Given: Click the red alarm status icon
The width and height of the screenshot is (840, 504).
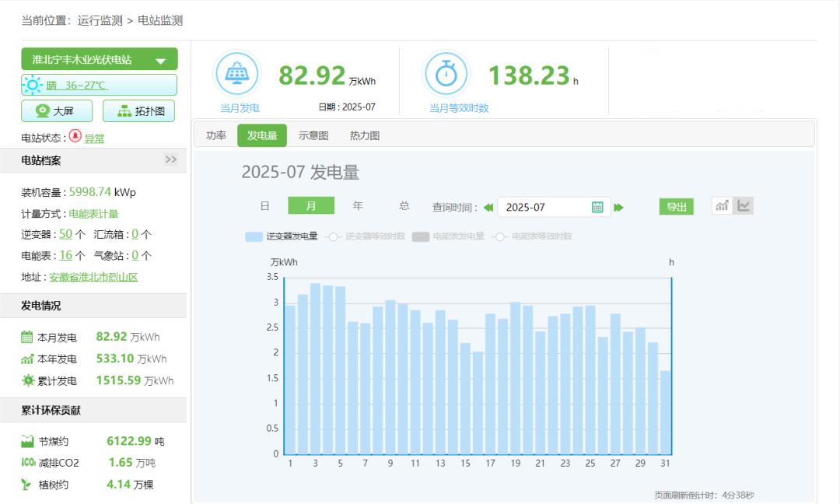Looking at the screenshot, I should point(75,136).
